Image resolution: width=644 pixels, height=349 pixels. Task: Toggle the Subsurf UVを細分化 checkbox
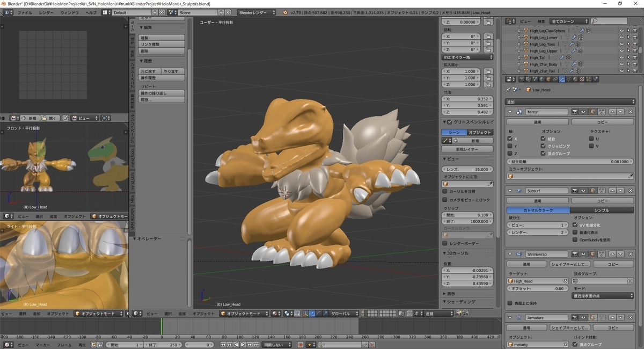pyautogui.click(x=575, y=225)
